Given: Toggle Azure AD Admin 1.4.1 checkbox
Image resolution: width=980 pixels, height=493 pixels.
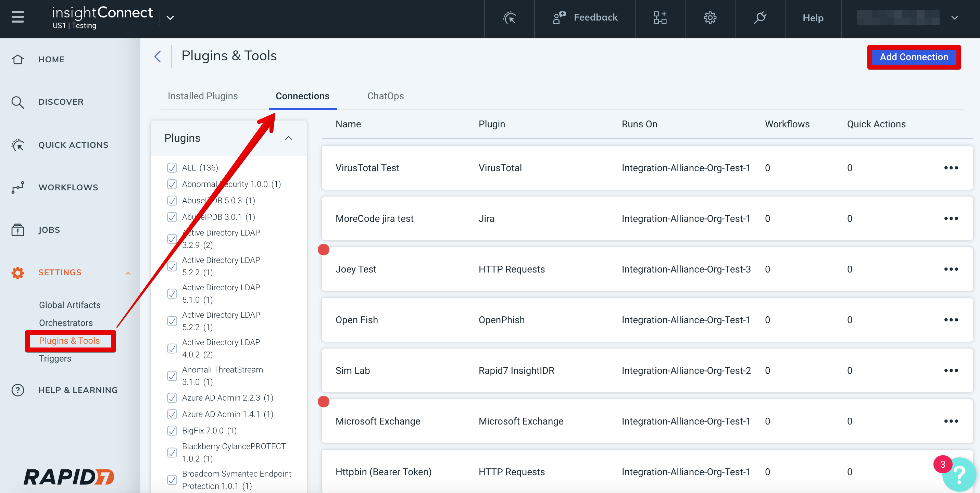Looking at the screenshot, I should tap(172, 414).
